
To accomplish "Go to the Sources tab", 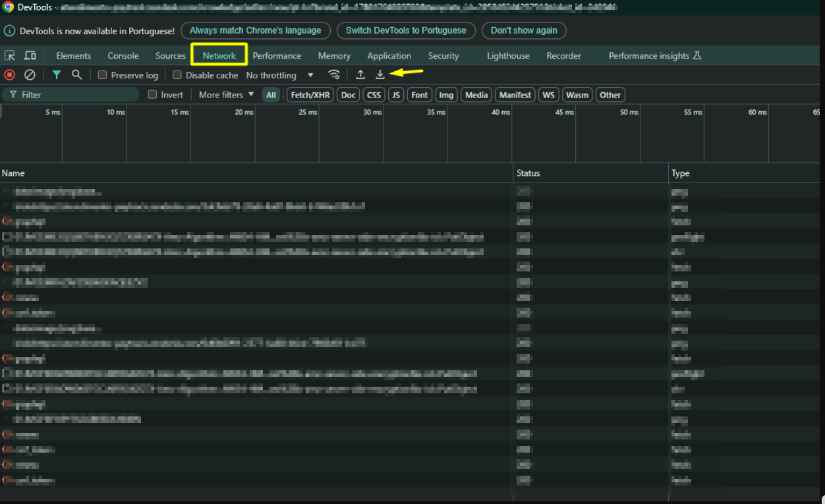I will 171,56.
